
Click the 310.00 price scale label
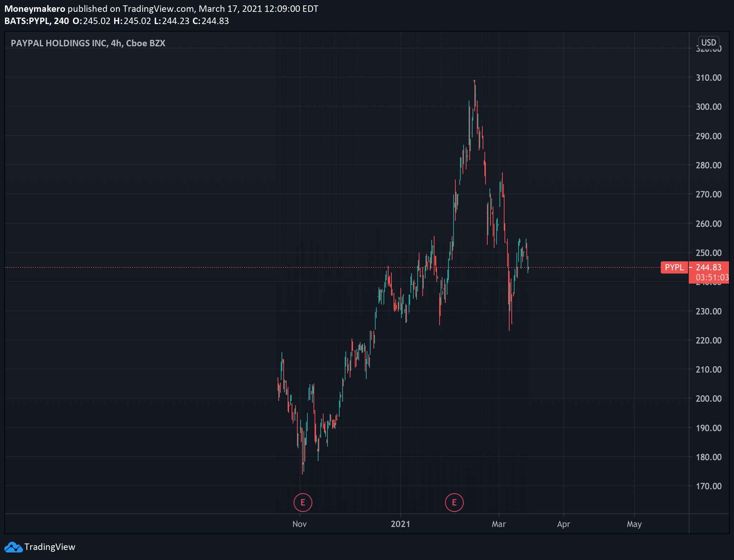[709, 78]
